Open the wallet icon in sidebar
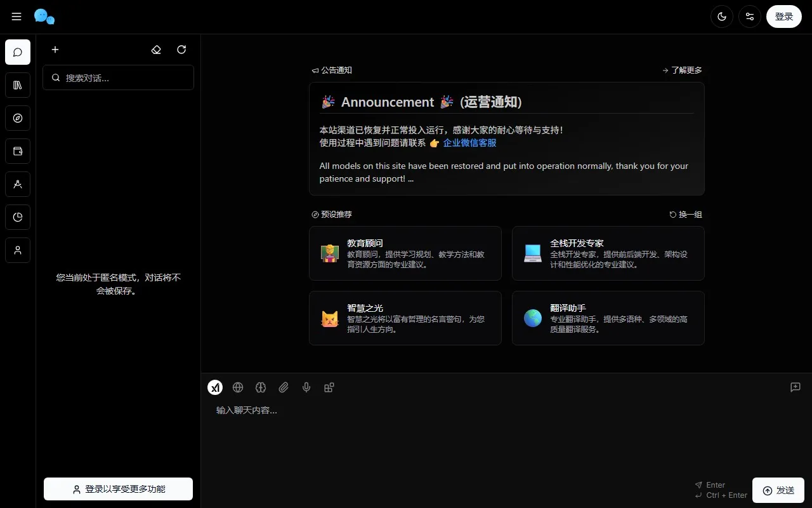Screen dimensions: 812x508 click(18, 151)
